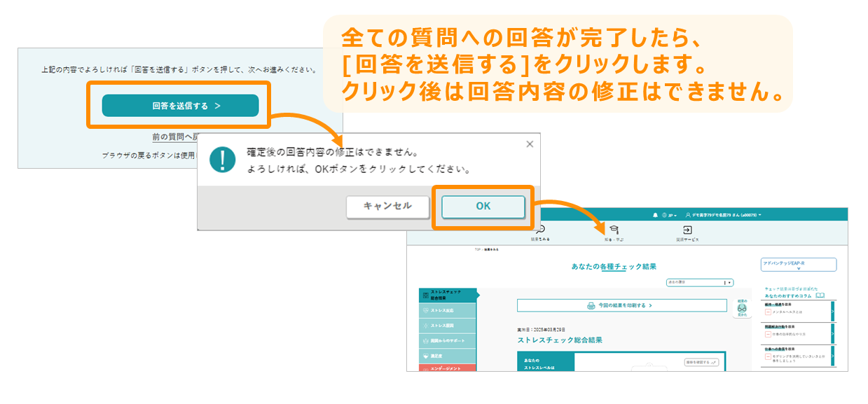Select ストレスチェック総合結果 sidebar tab
Viewport: 868px width, 404px height.
pyautogui.click(x=447, y=295)
